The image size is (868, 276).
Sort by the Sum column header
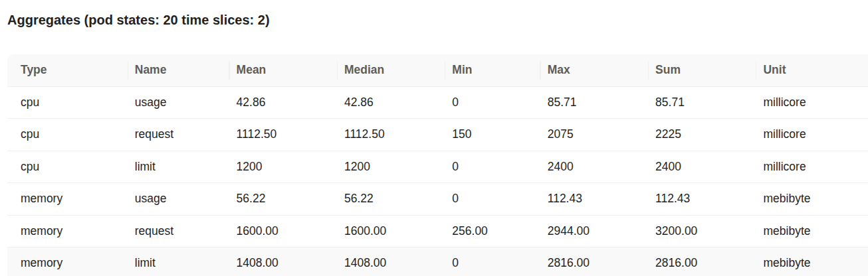668,70
